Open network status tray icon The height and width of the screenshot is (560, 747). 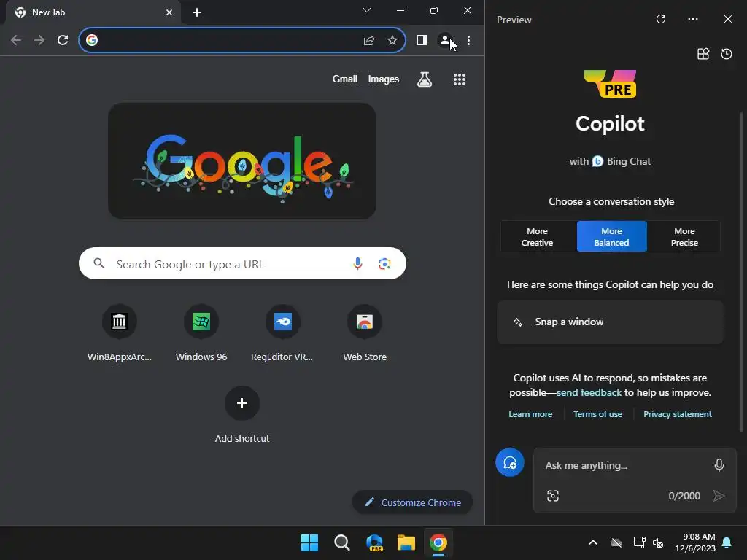pos(639,542)
